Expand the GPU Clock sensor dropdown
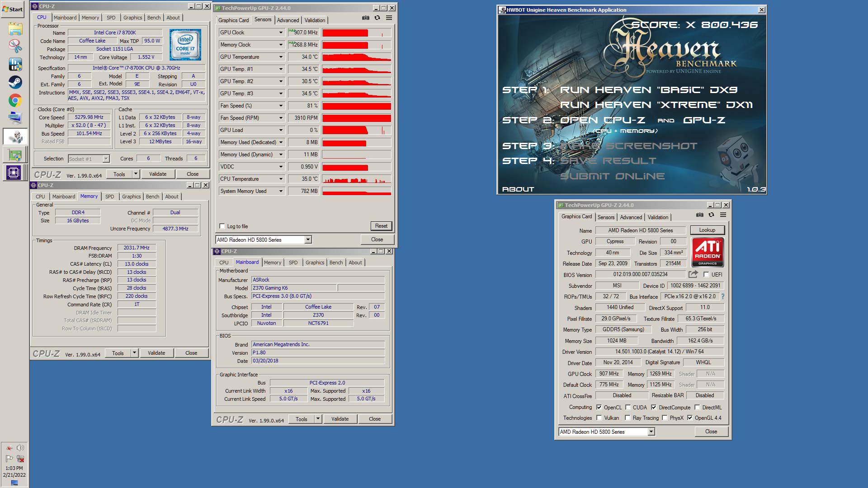Viewport: 868px width, 488px height. (x=281, y=33)
